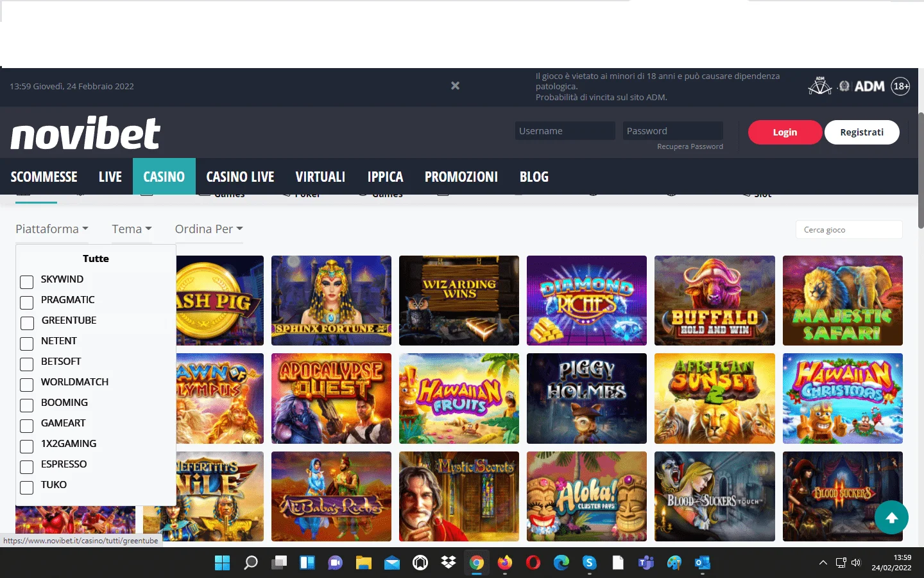Click the Registrati button
The width and height of the screenshot is (924, 578).
pyautogui.click(x=862, y=132)
